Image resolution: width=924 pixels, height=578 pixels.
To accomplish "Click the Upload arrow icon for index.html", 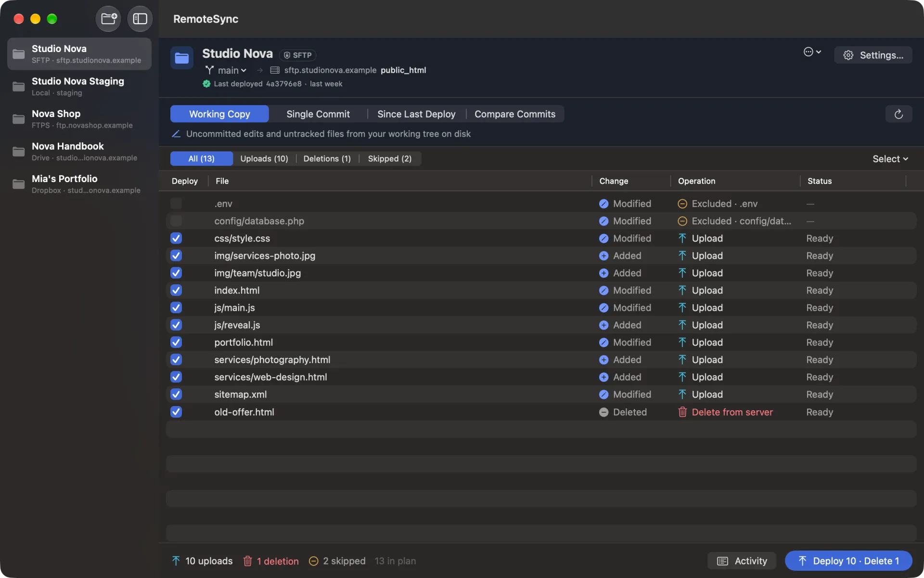I will coord(682,290).
